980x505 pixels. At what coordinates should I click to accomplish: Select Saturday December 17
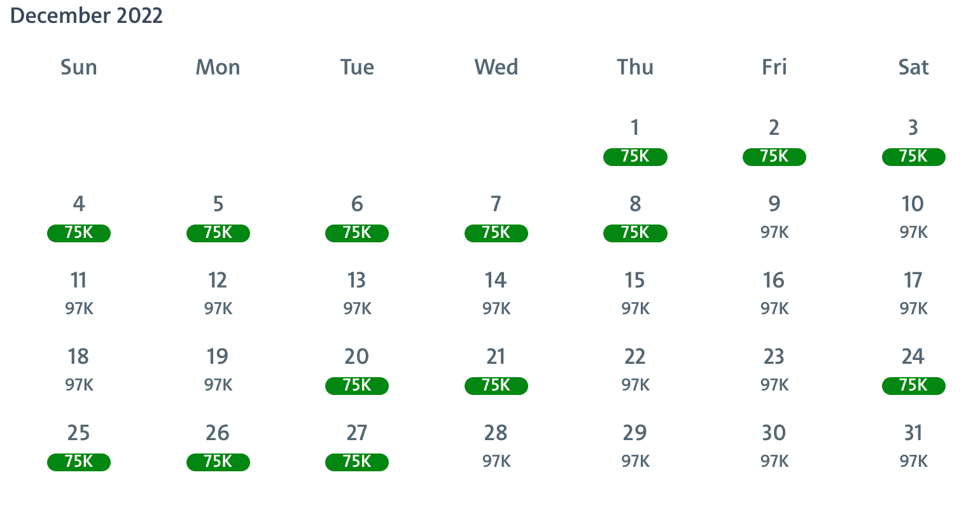913,295
